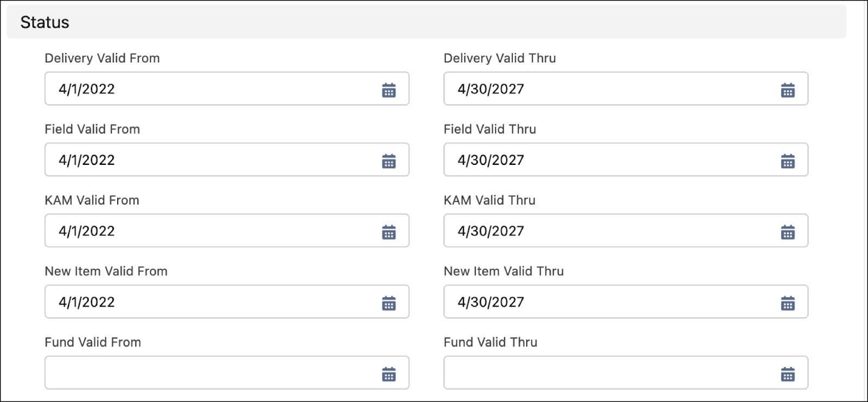Select the KAM Valid Thru date box

(x=610, y=231)
